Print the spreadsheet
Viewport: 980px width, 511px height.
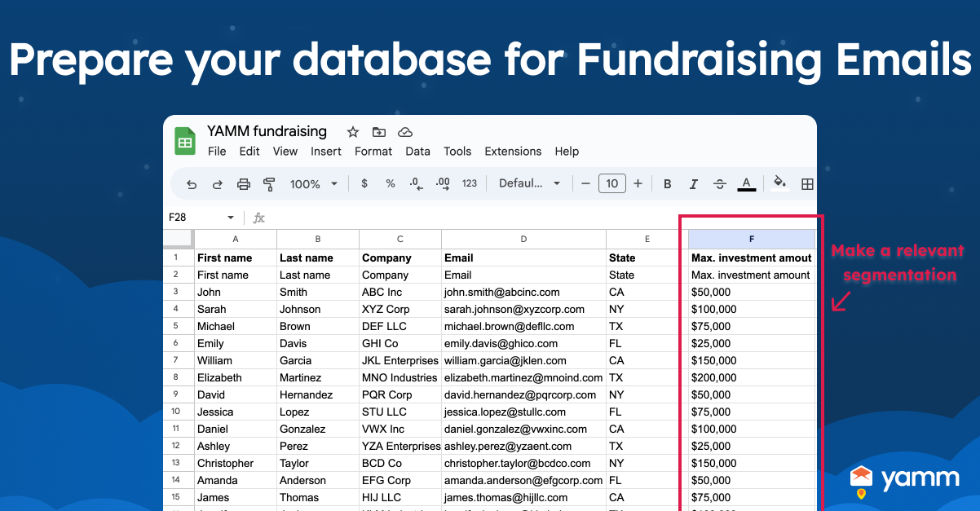[243, 184]
